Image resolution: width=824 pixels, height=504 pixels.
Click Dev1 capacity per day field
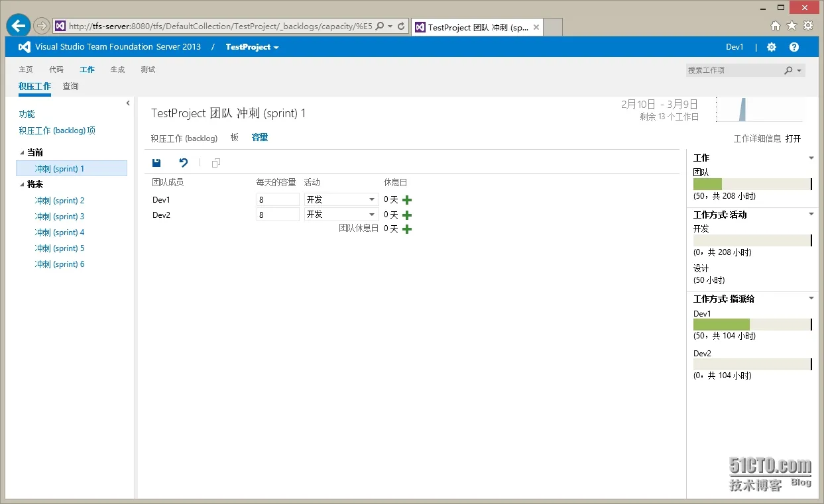pyautogui.click(x=278, y=199)
